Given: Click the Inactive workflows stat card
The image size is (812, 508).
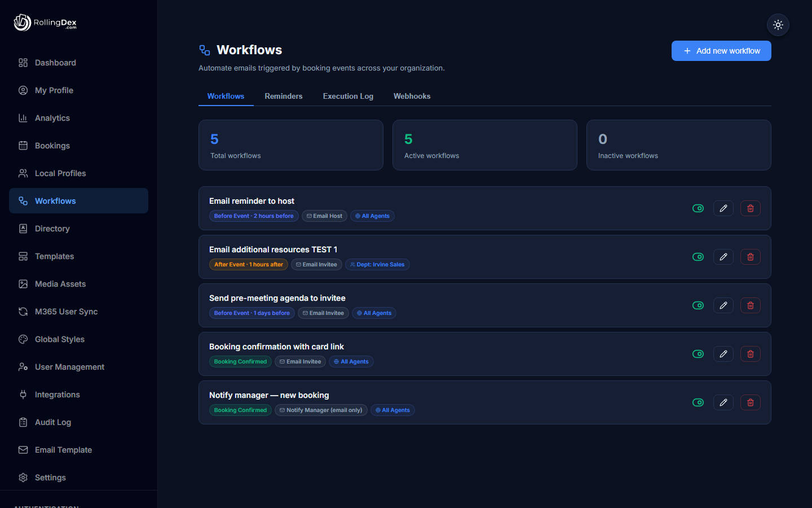Looking at the screenshot, I should (x=679, y=145).
